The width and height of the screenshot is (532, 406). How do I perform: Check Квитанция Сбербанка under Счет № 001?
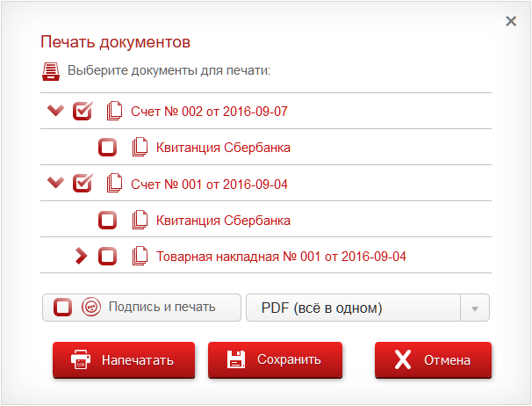pos(108,220)
